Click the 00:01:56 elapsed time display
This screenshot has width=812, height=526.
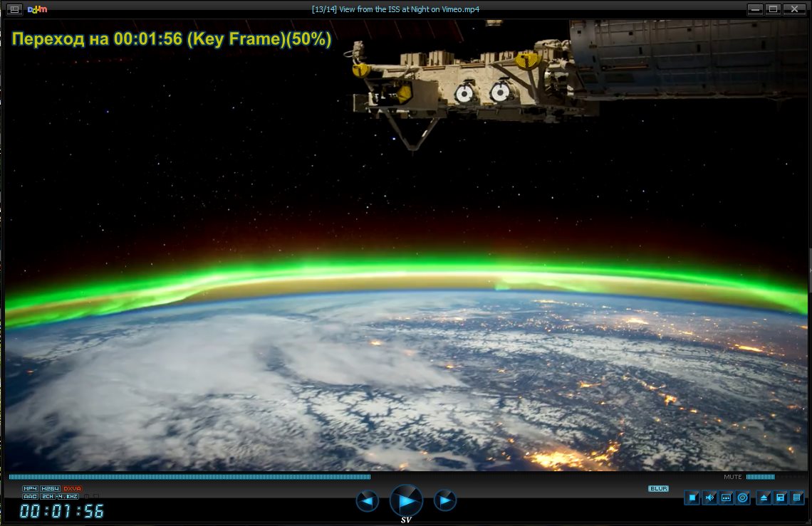point(62,511)
